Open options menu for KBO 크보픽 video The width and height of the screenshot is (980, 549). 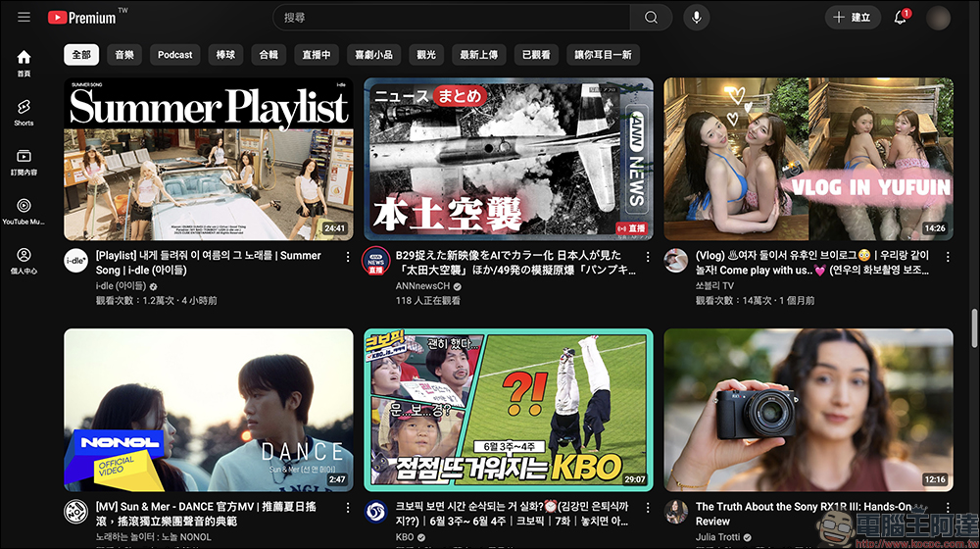[648, 508]
